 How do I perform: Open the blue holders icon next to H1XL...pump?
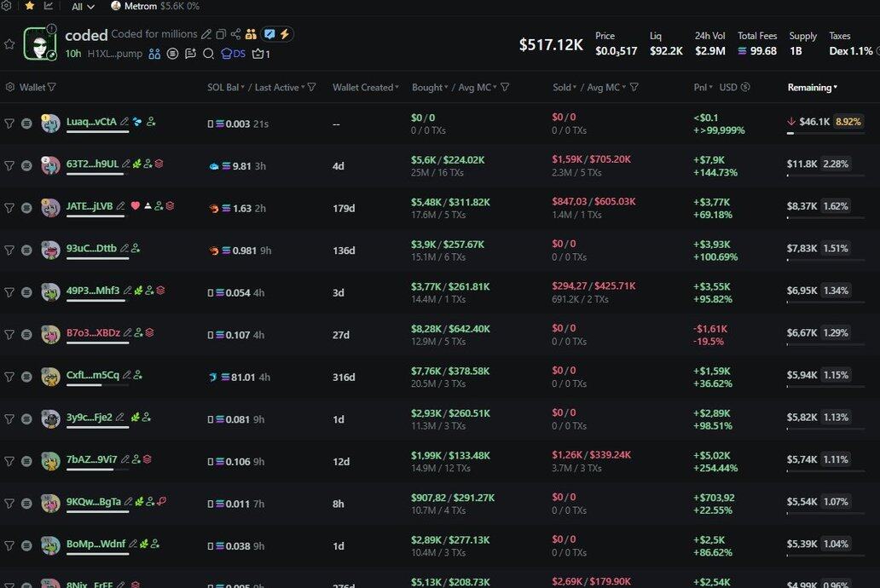point(154,54)
